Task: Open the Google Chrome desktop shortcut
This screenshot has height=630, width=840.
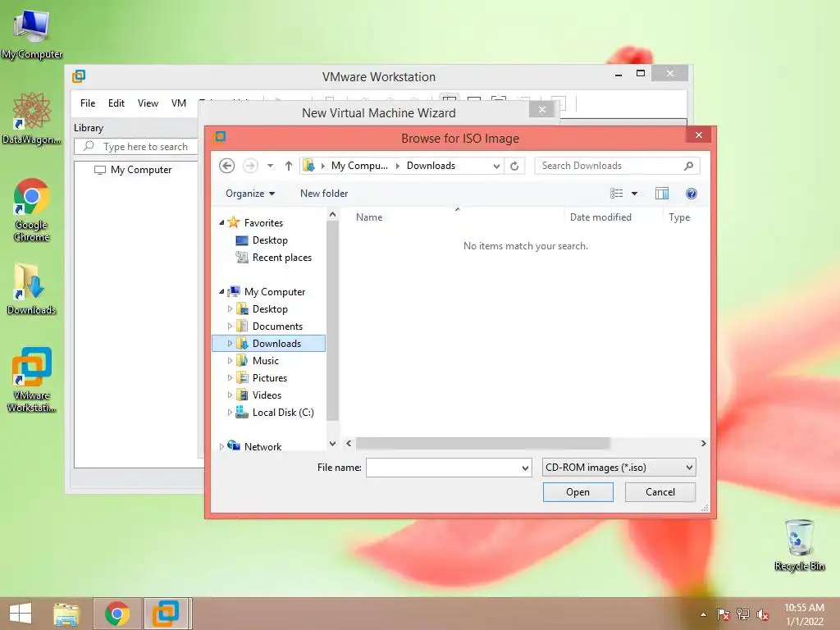Action: tap(32, 210)
